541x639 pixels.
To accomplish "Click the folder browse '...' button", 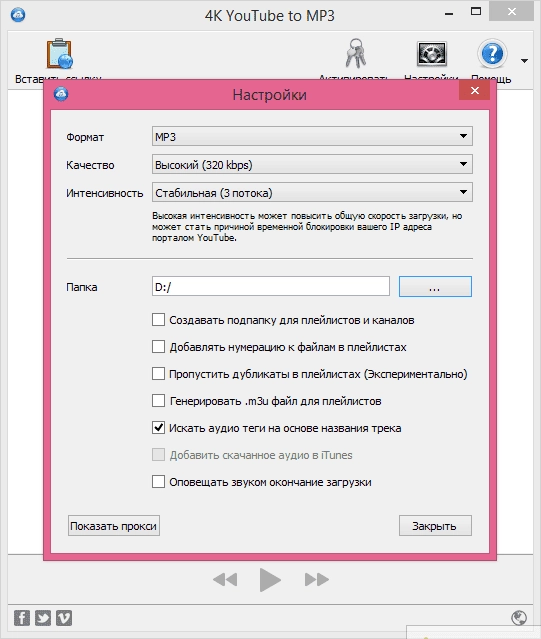I will 435,286.
